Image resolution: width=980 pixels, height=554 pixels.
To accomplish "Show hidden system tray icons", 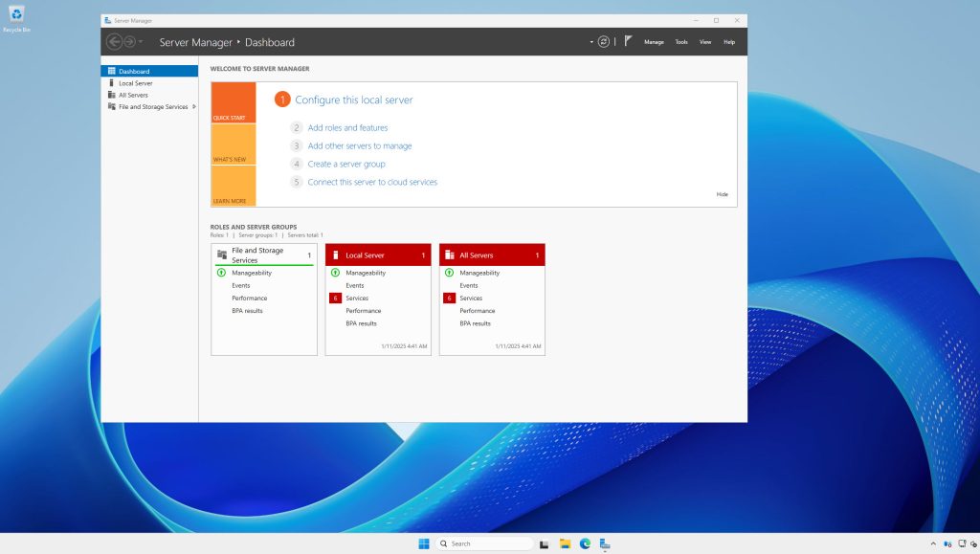I will pyautogui.click(x=933, y=543).
